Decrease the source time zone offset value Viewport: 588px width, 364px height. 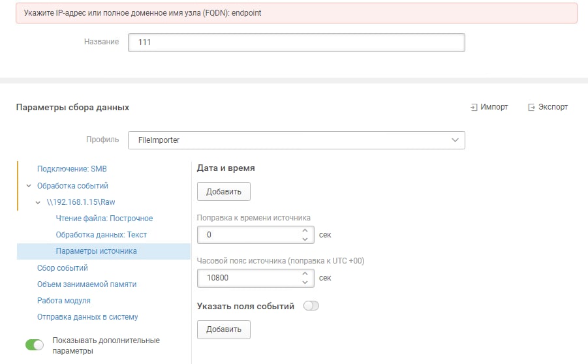(x=305, y=282)
